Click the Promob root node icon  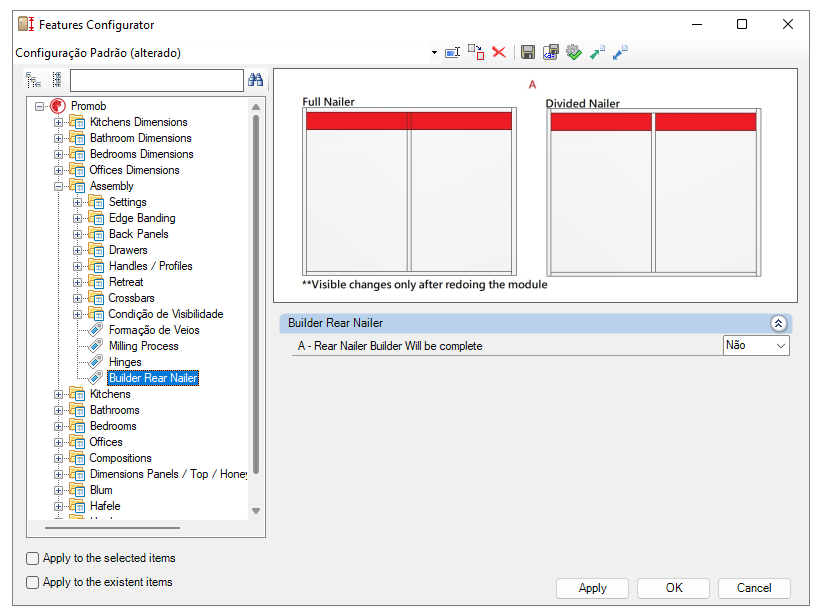click(58, 106)
